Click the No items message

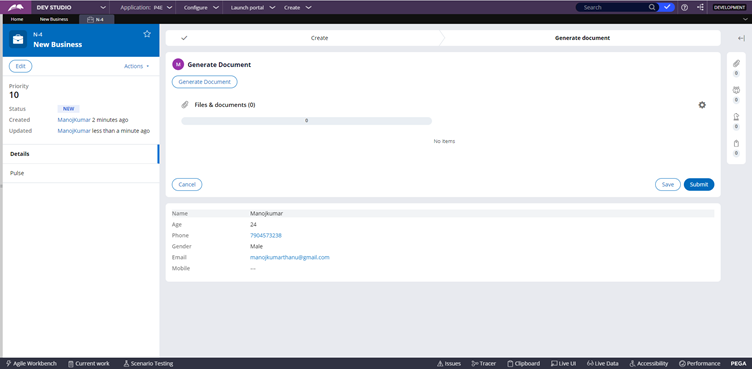coord(444,142)
